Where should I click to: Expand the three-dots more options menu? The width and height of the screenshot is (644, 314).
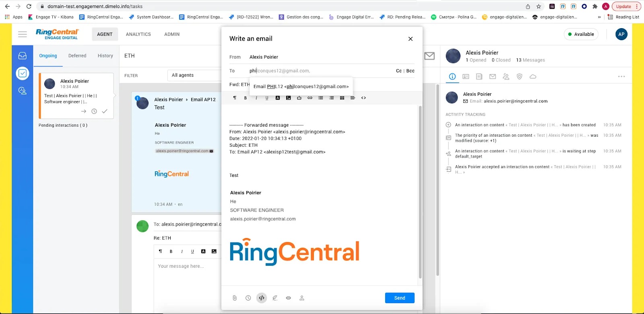[621, 76]
